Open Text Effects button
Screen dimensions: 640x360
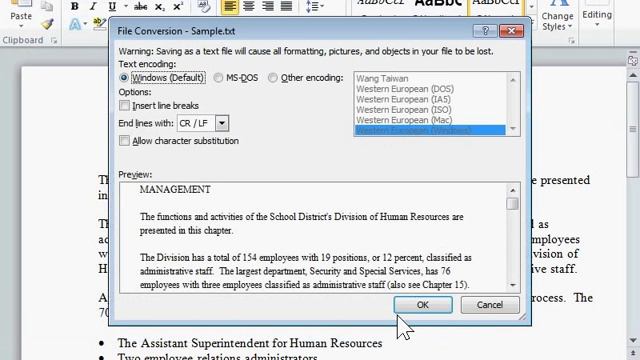pyautogui.click(x=75, y=24)
